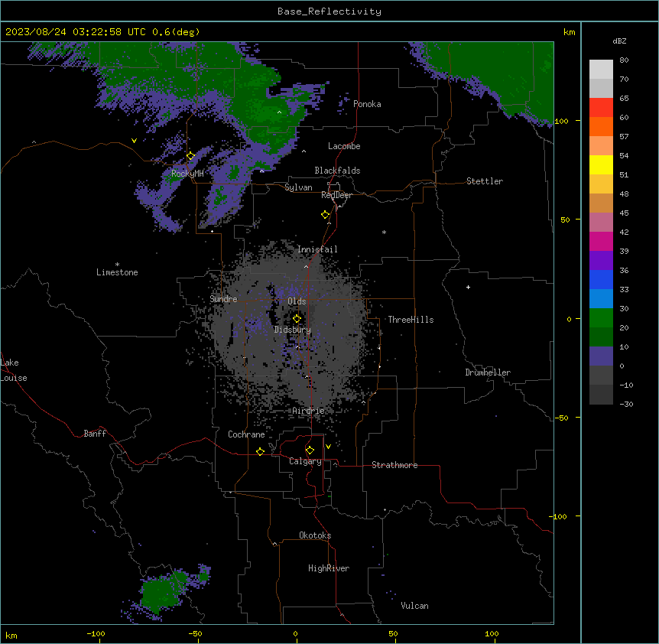Click the Strathmore city label
Screen dimensions: 659x644
(x=394, y=465)
